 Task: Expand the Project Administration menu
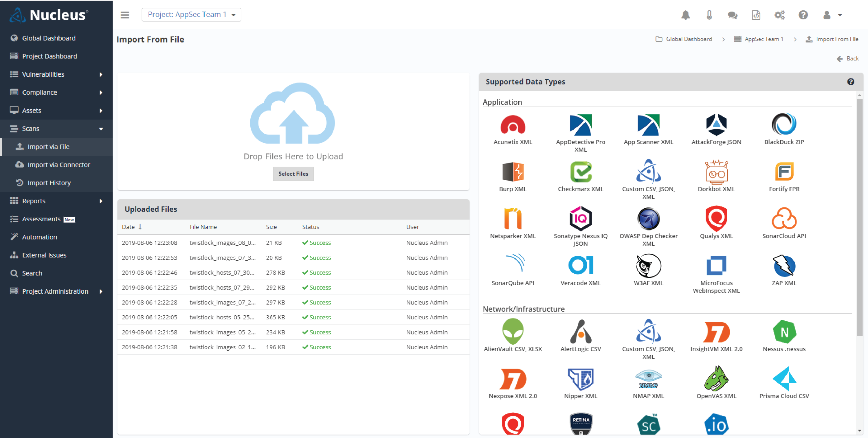point(56,291)
